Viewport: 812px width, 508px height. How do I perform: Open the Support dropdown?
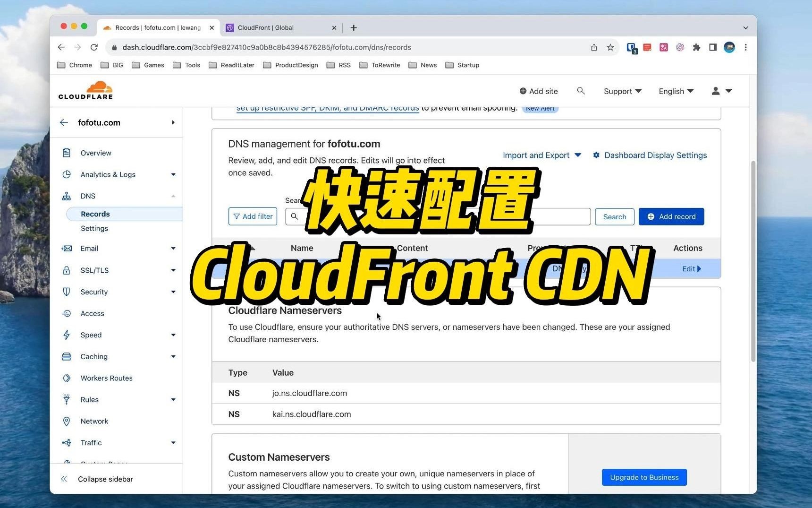622,91
